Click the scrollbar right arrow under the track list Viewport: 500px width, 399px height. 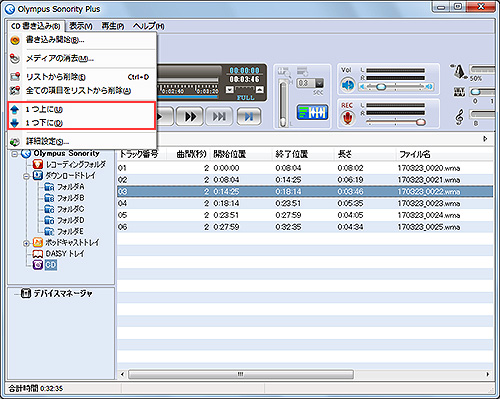(488, 374)
